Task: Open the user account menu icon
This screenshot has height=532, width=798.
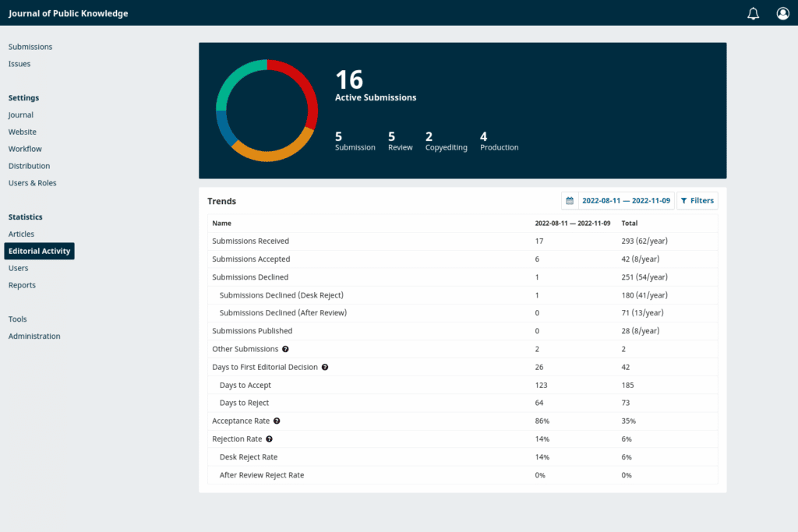Action: (x=782, y=13)
